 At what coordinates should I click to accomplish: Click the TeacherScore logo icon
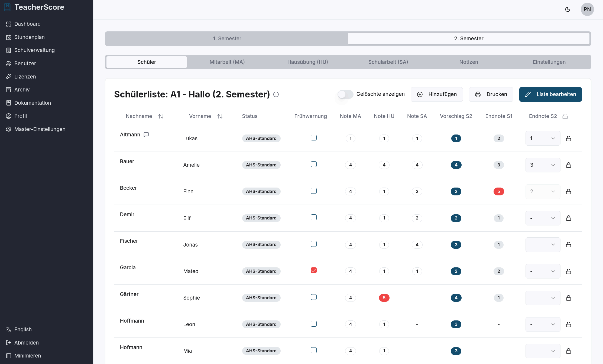coord(7,7)
